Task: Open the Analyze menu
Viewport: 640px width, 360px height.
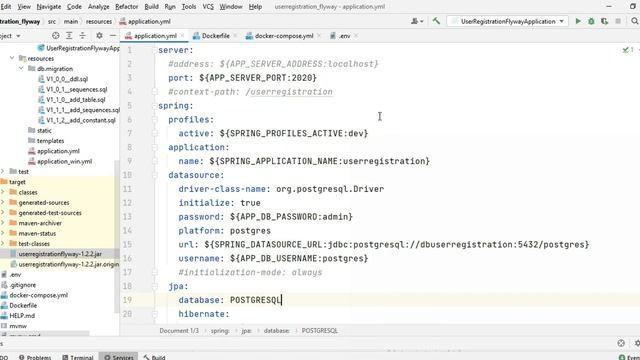Action: coord(98,7)
